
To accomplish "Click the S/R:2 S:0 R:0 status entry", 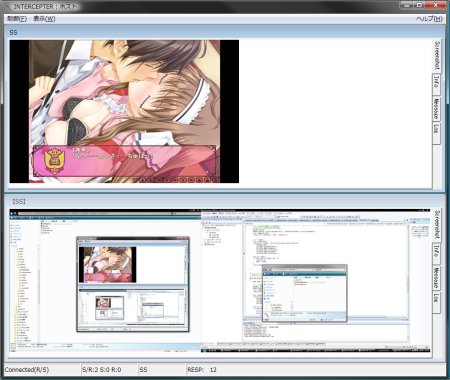I will coord(109,370).
